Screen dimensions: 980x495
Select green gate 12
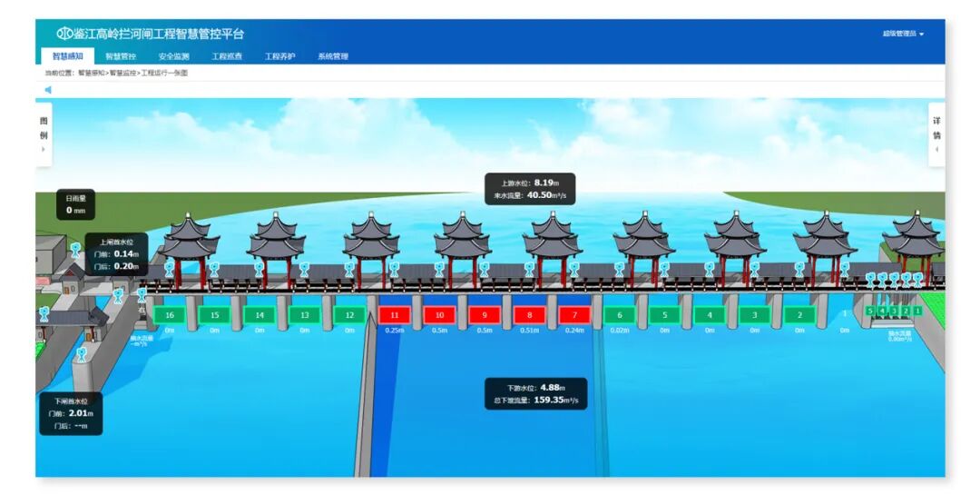pos(349,315)
